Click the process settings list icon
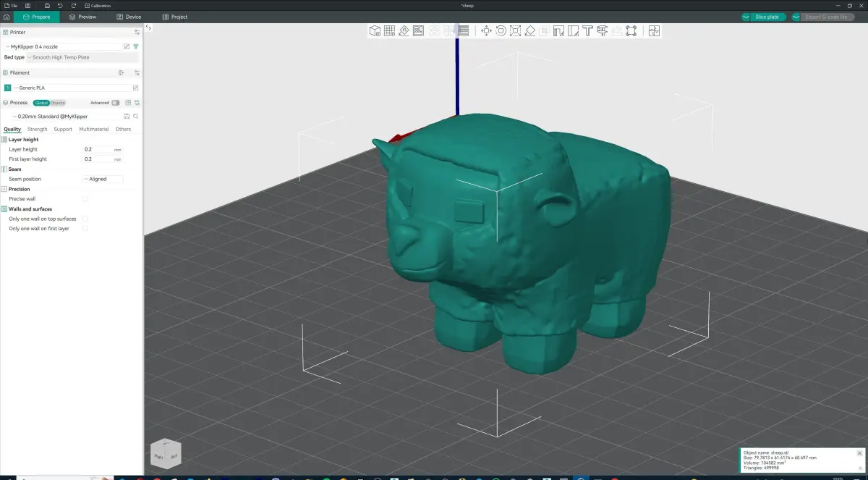Image resolution: width=868 pixels, height=480 pixels. [128, 103]
